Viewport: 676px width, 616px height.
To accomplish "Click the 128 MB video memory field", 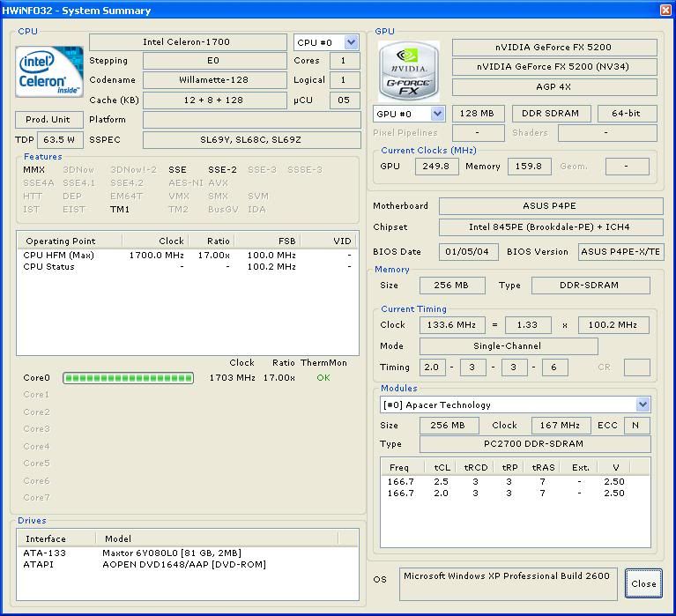I will [478, 114].
